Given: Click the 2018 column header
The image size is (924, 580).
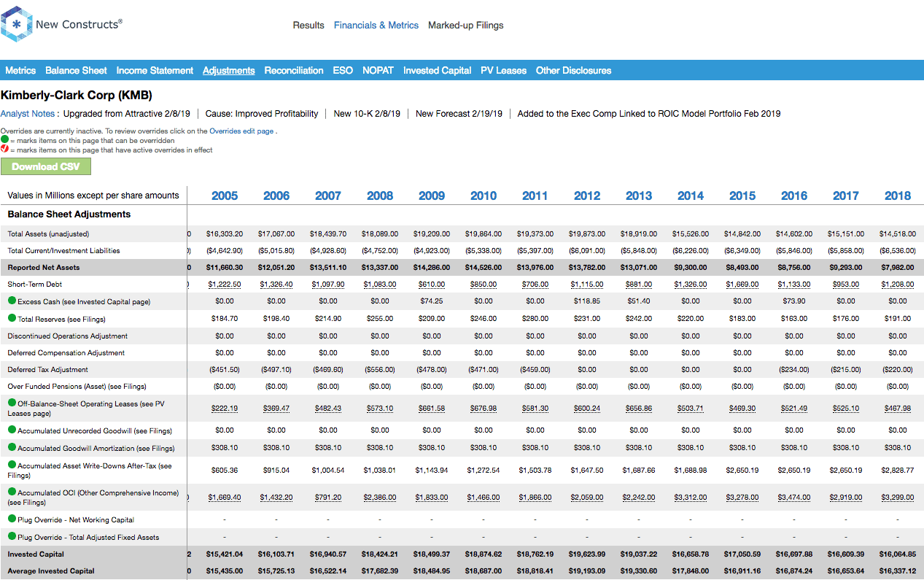Looking at the screenshot, I should click(898, 196).
